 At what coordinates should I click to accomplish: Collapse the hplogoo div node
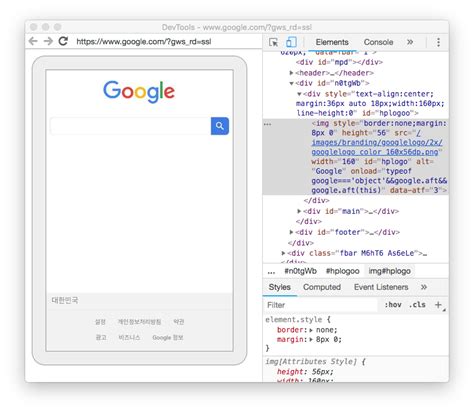tap(299, 94)
